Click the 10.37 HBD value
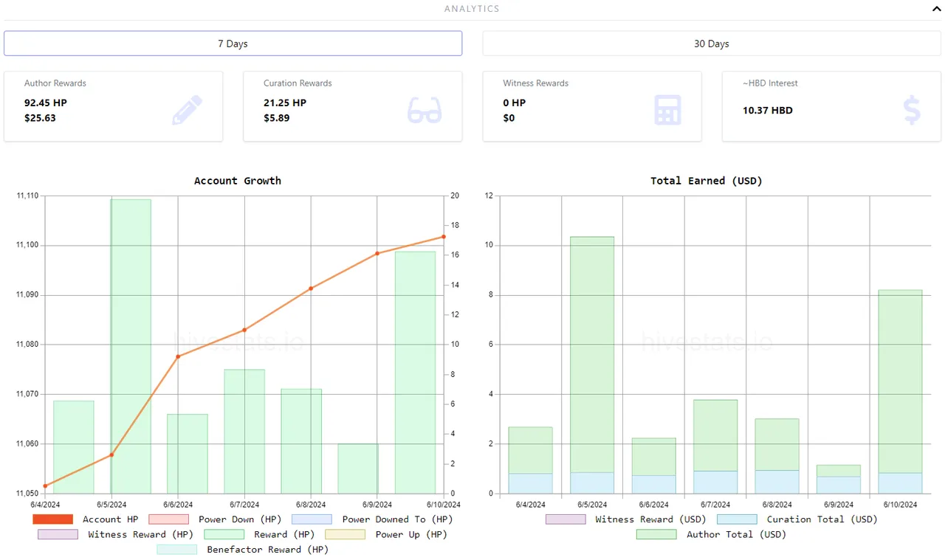 pos(768,111)
